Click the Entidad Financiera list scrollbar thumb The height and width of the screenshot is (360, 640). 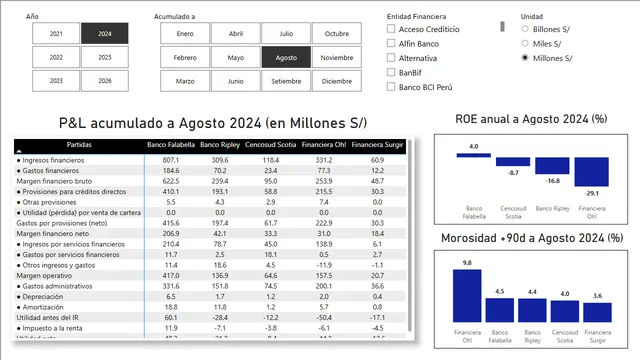tap(502, 27)
